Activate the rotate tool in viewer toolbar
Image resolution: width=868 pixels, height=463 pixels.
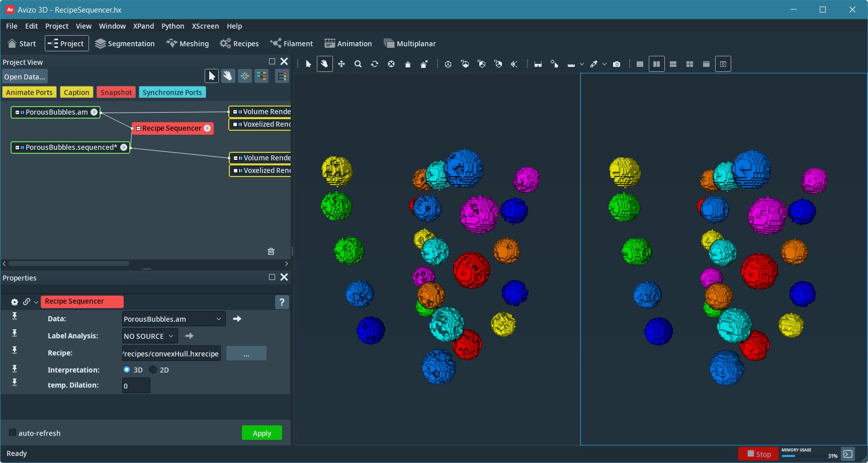[375, 64]
